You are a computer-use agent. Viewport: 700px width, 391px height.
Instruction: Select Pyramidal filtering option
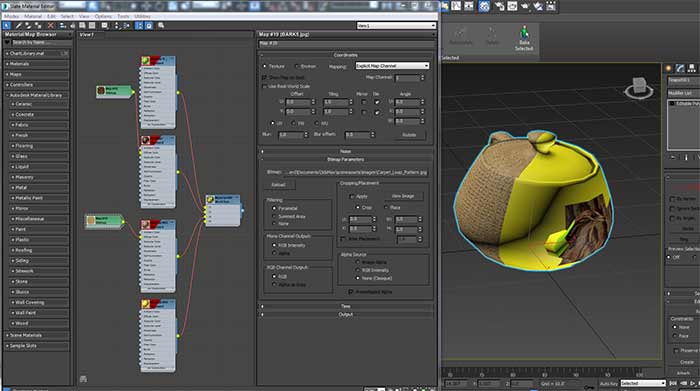[274, 208]
